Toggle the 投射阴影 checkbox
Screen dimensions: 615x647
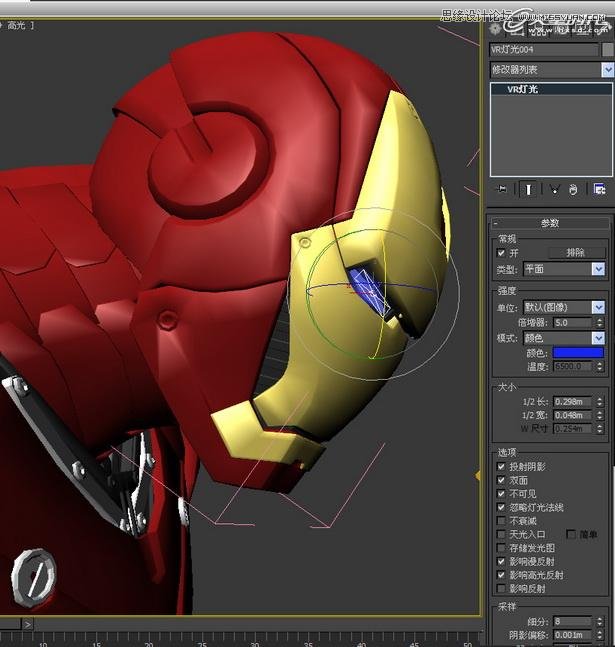[501, 466]
